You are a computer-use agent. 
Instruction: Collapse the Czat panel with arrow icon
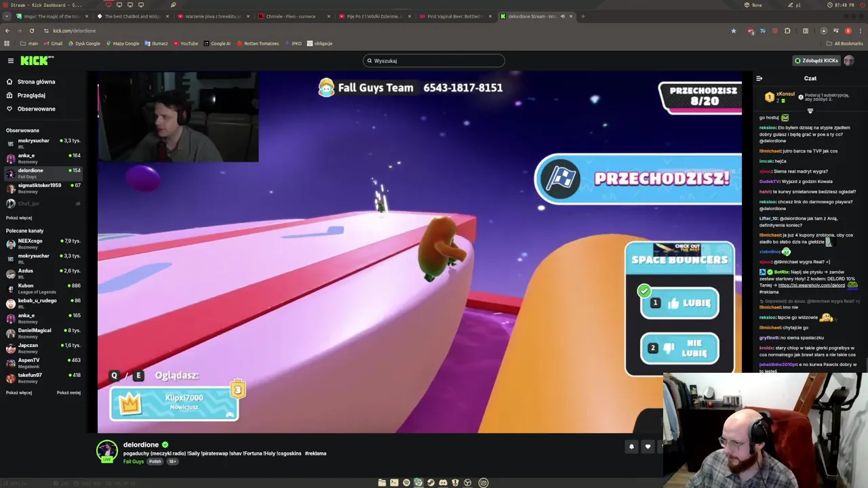coord(759,79)
